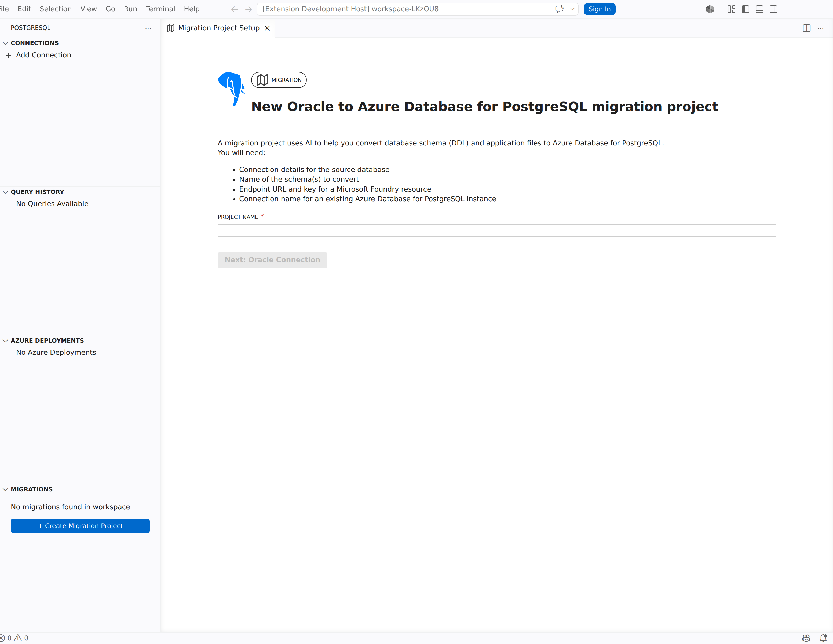This screenshot has width=833, height=644.
Task: Go back using the left arrow
Action: (235, 9)
